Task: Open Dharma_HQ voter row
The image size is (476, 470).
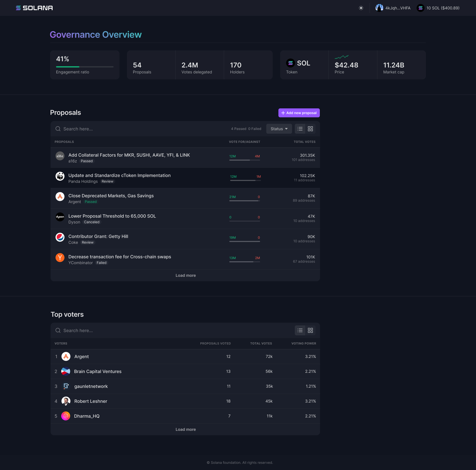Action: click(185, 416)
